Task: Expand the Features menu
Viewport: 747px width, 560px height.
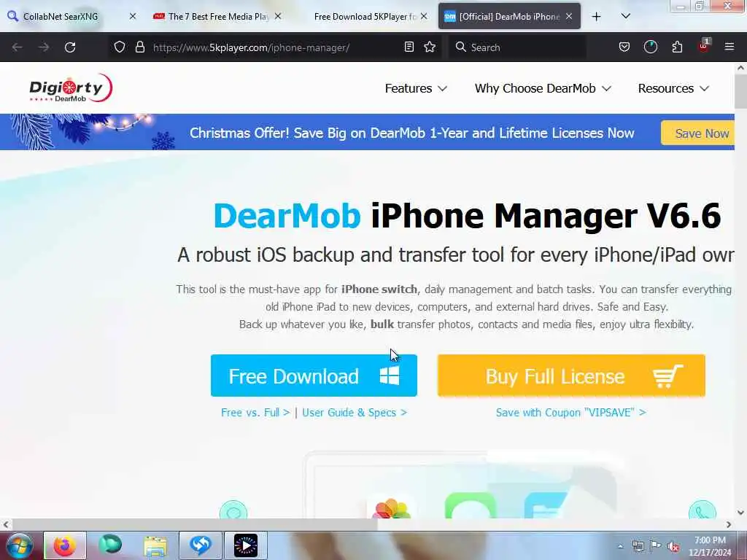Action: [x=416, y=88]
